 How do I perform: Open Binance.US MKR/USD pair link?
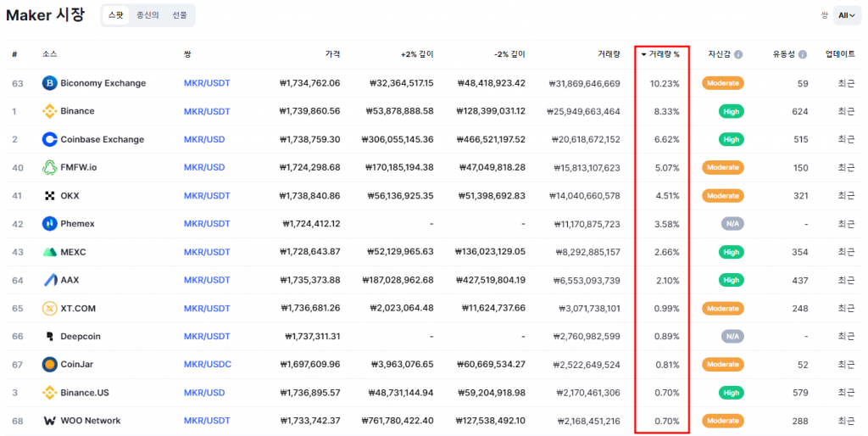(204, 393)
